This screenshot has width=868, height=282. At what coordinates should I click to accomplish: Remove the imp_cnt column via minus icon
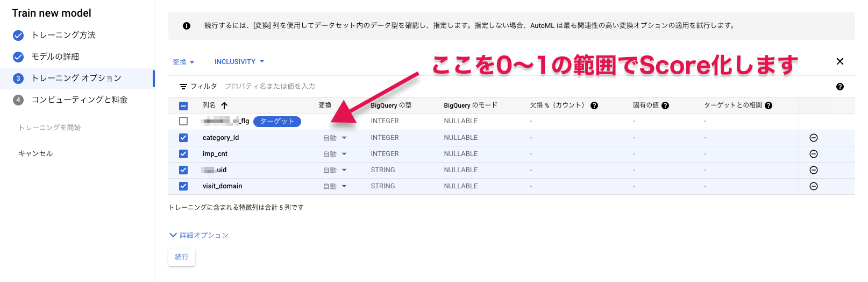[x=813, y=154]
